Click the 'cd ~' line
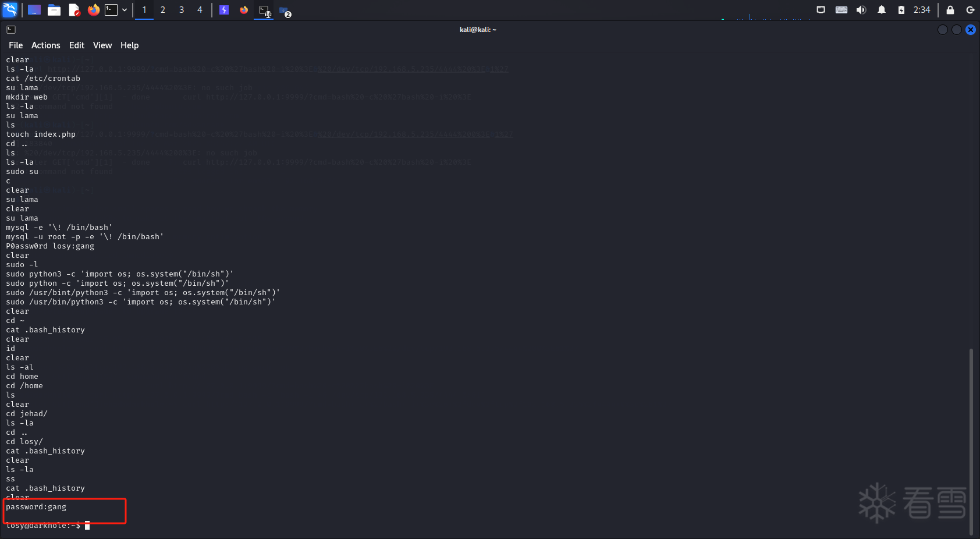The width and height of the screenshot is (980, 539). [15, 321]
